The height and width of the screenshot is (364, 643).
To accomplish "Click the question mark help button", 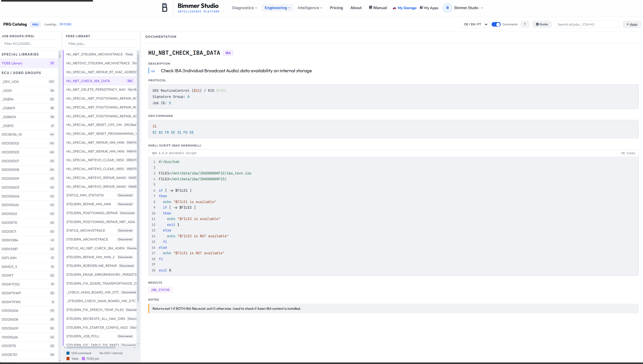I will click(525, 24).
